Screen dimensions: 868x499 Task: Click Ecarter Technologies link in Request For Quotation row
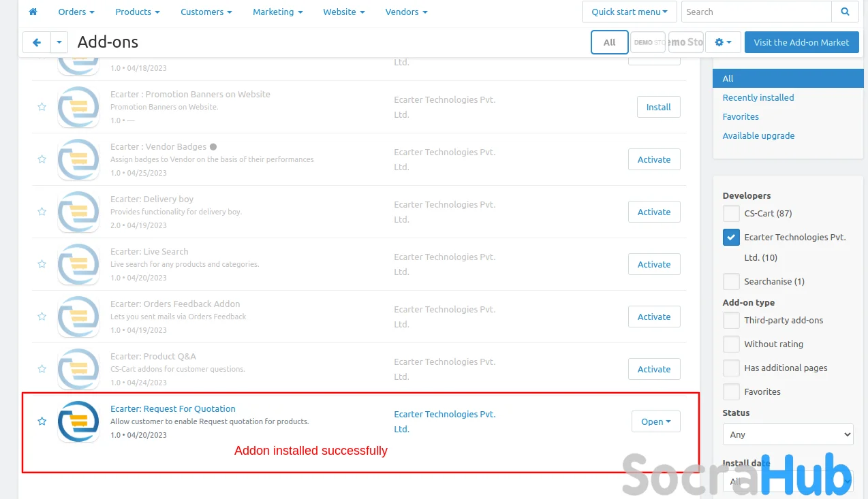click(x=445, y=421)
